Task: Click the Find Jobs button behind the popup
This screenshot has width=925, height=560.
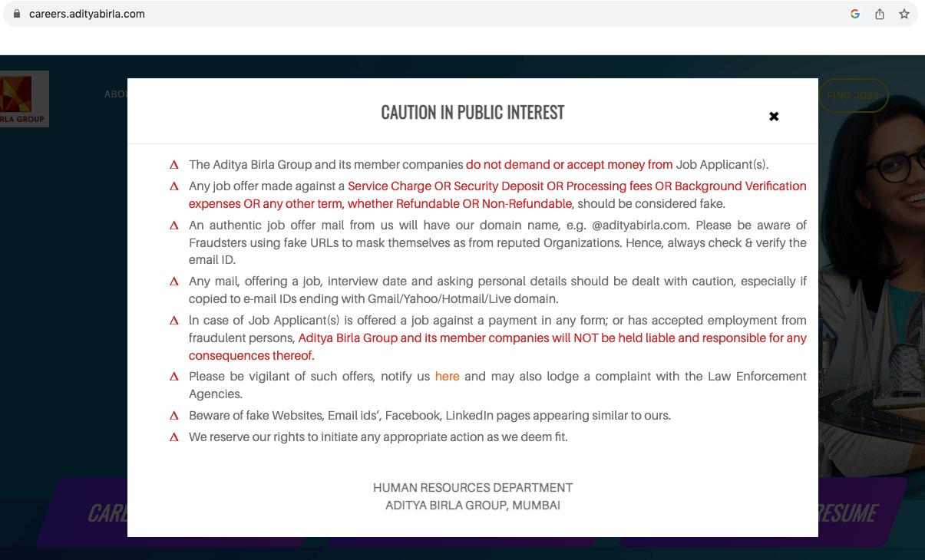Action: pyautogui.click(x=854, y=96)
